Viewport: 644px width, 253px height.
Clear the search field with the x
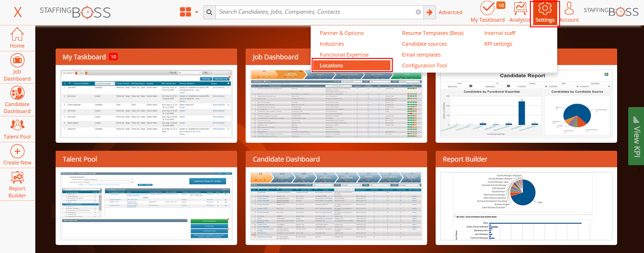click(x=418, y=12)
